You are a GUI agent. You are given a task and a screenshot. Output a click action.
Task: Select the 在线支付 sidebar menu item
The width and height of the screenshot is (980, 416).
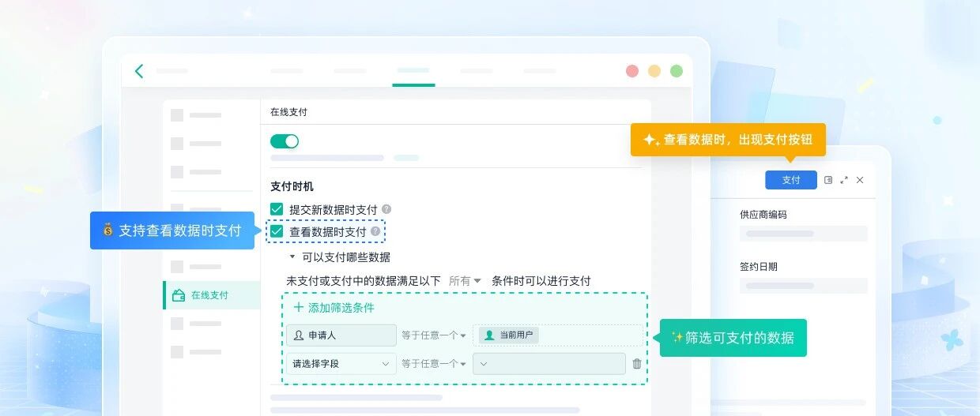click(x=209, y=295)
